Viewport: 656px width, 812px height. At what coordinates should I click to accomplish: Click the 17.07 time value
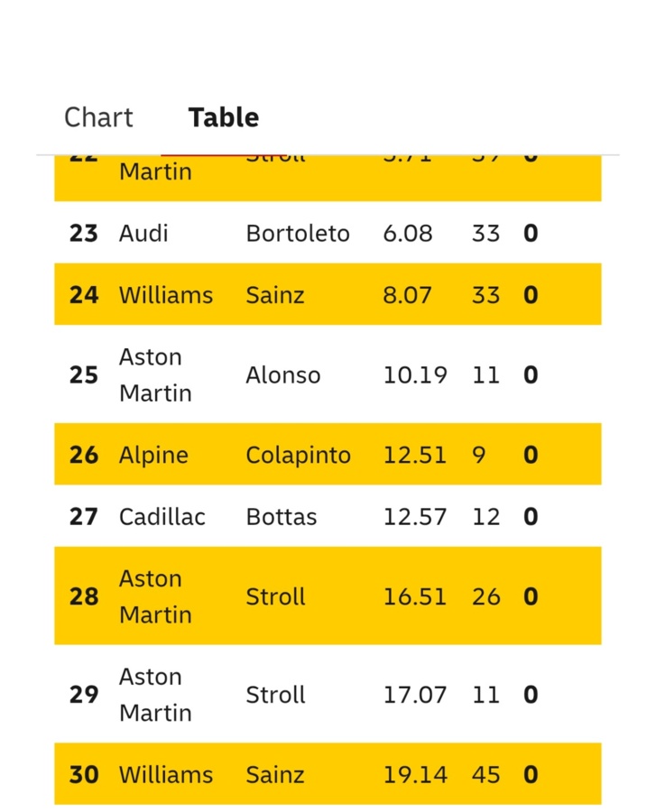point(415,695)
